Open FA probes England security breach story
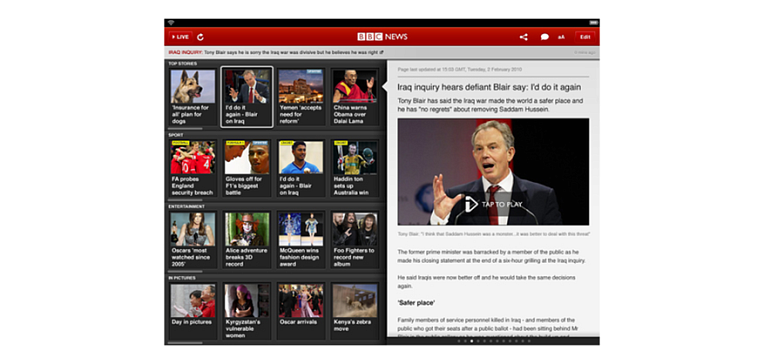This screenshot has height=364, width=764. click(x=192, y=168)
